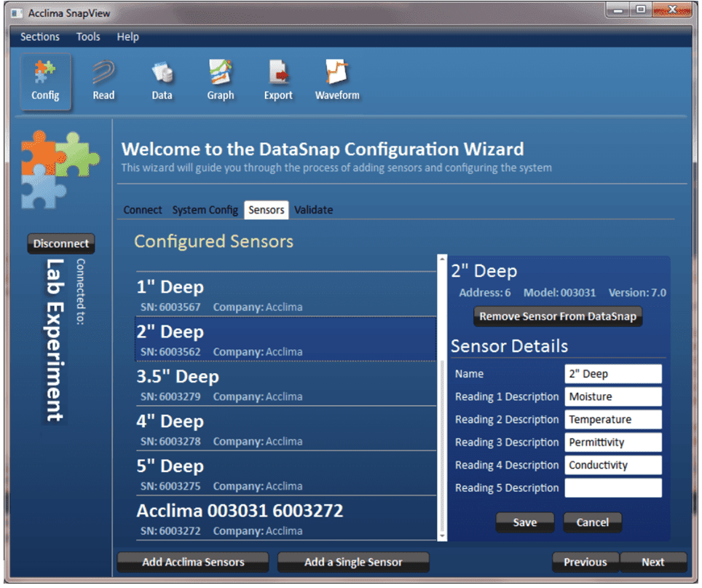Switch to the Validate tab
Image resolution: width=702 pixels, height=588 pixels.
313,210
